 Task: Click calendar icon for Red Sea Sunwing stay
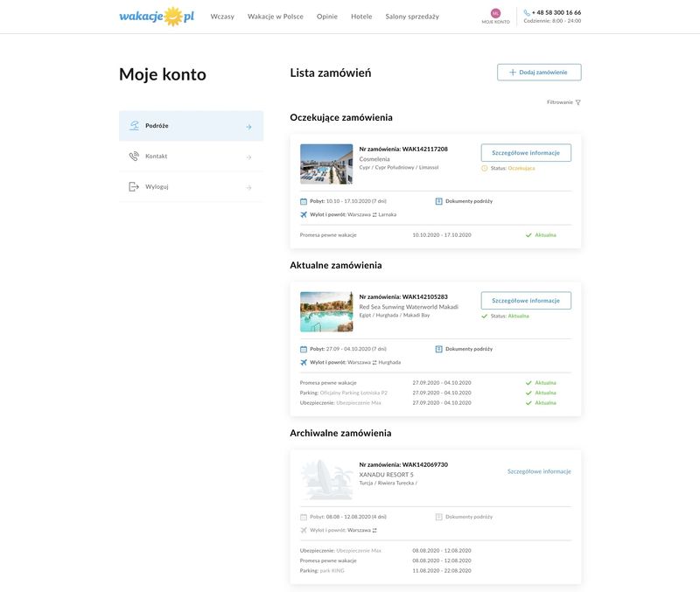pyautogui.click(x=304, y=349)
